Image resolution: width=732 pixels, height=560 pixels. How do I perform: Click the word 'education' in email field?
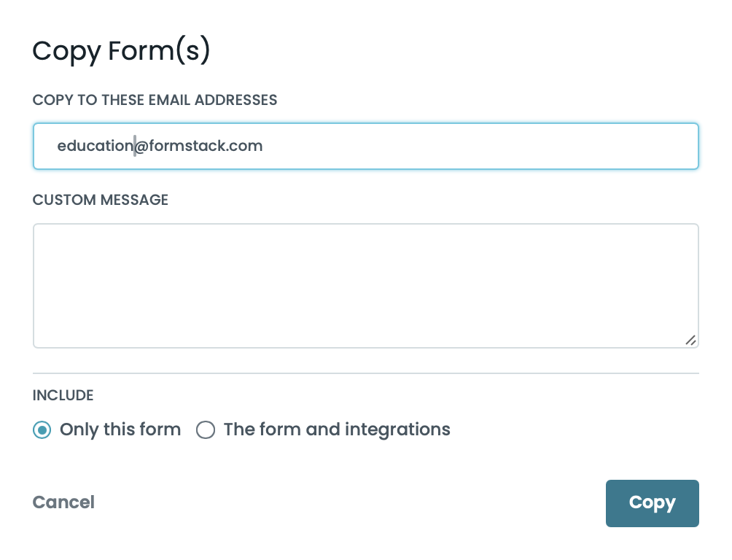coord(93,146)
